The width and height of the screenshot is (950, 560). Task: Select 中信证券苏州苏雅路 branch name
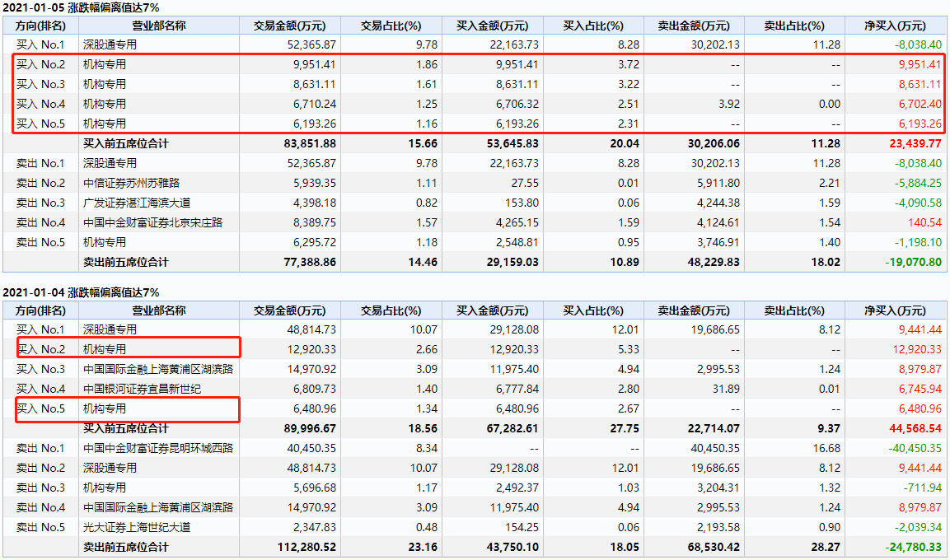[132, 183]
